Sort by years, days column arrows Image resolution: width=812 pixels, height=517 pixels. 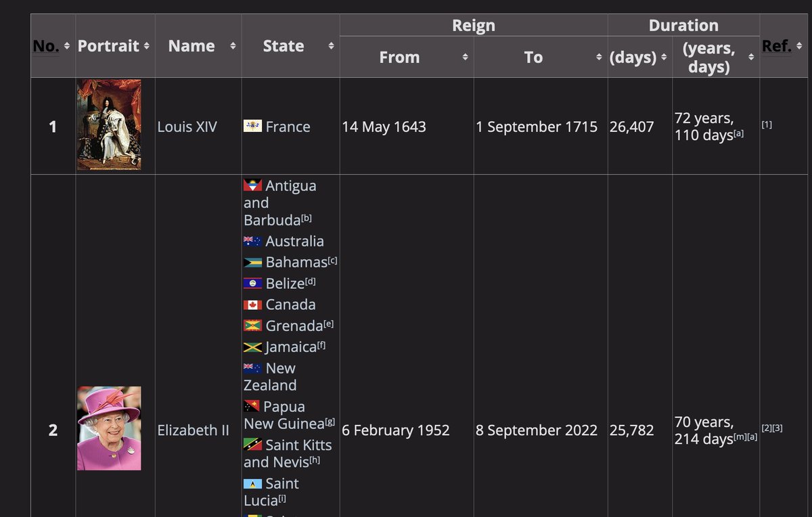click(x=751, y=58)
